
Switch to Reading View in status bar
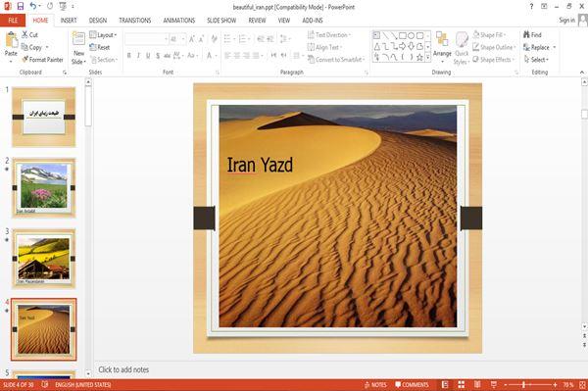pos(477,384)
